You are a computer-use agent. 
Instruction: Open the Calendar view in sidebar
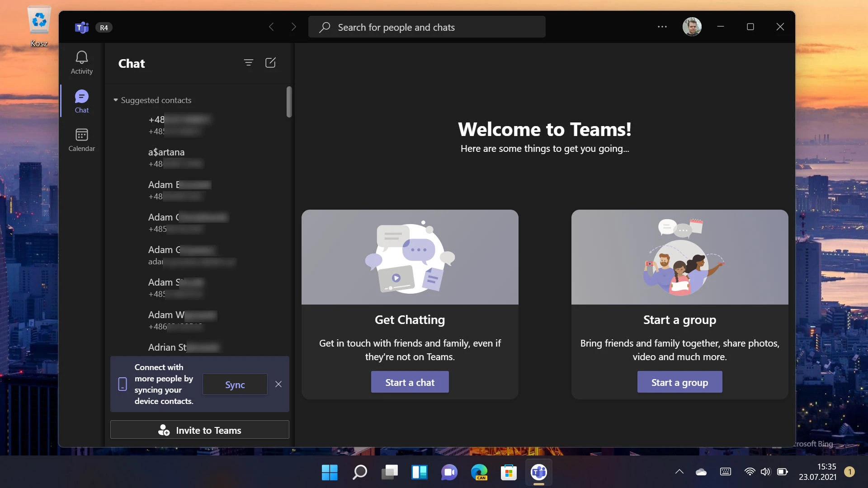82,140
